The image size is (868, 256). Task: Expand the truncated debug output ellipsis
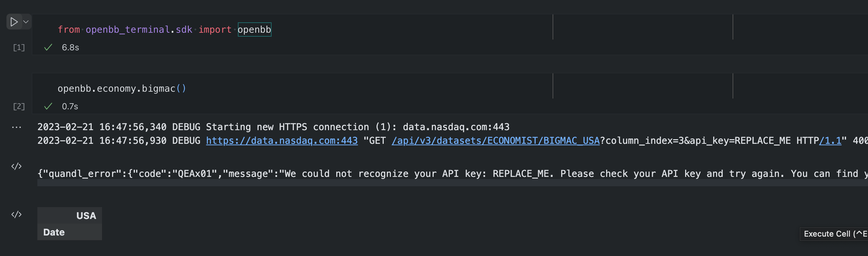coord(16,127)
